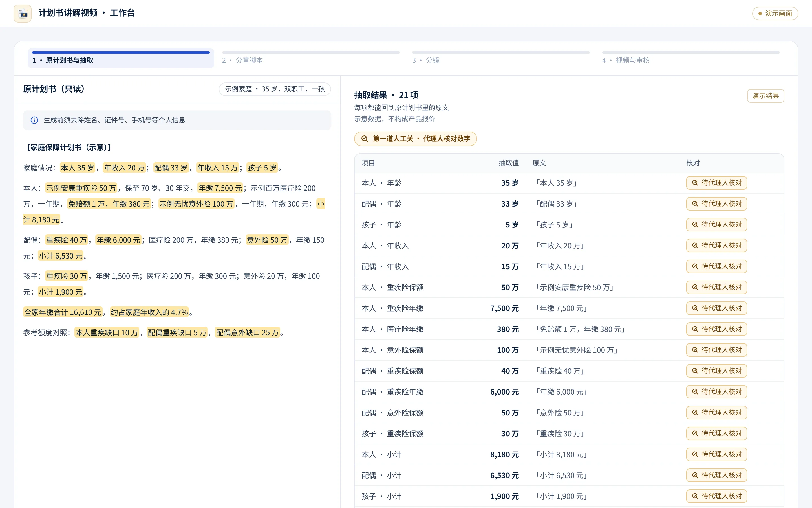The height and width of the screenshot is (508, 812).
Task: Click 待代理人核对 for 本人 · 年龄 row
Action: (x=716, y=183)
